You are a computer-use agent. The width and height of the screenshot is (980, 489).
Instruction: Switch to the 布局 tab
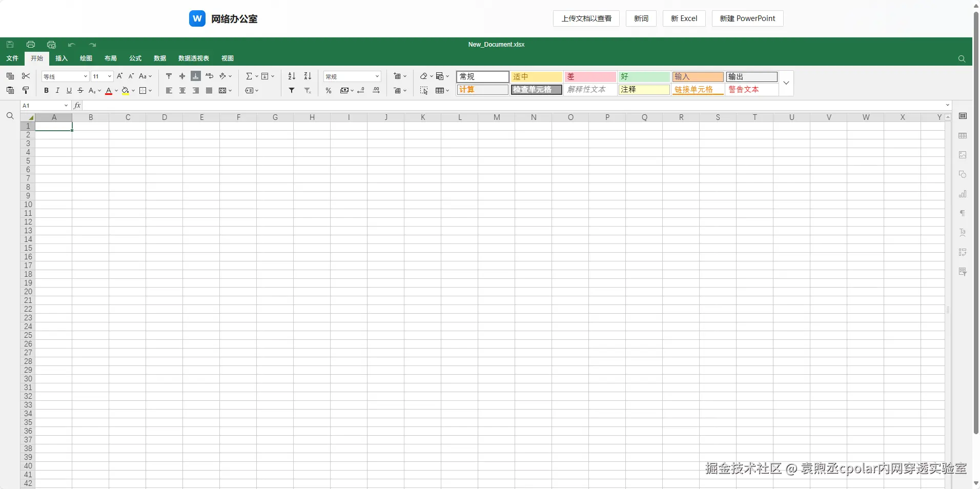[x=111, y=58]
